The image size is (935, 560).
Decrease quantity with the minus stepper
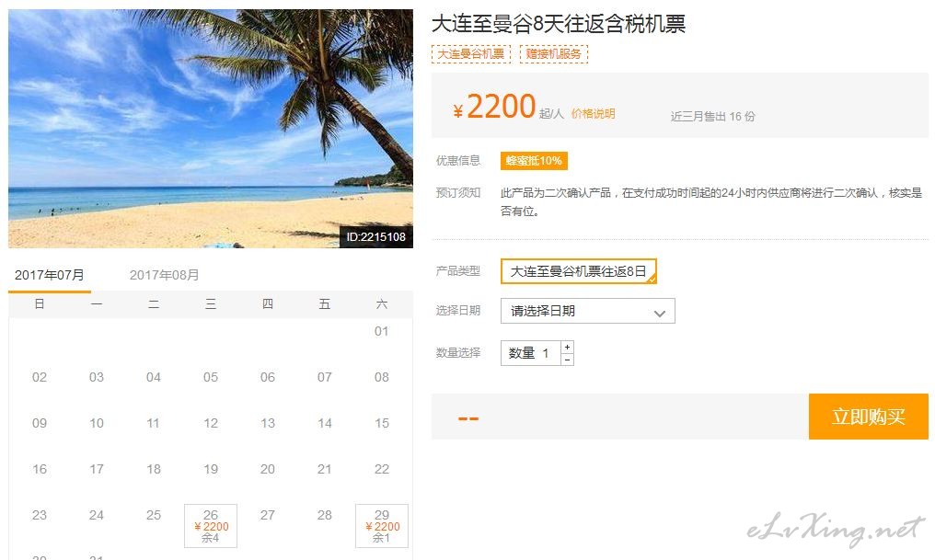567,360
